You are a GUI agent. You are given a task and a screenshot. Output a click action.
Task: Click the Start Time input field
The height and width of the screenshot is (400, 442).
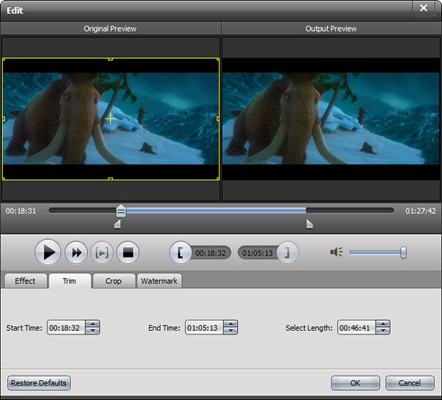66,328
